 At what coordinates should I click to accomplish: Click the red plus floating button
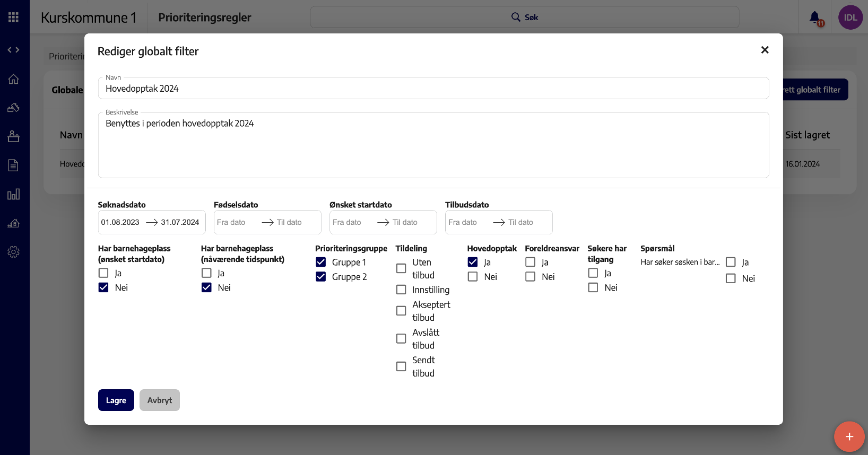coord(849,436)
